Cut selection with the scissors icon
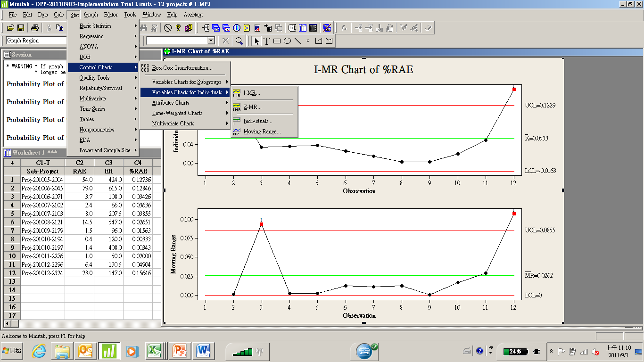The image size is (644, 362). tap(48, 28)
